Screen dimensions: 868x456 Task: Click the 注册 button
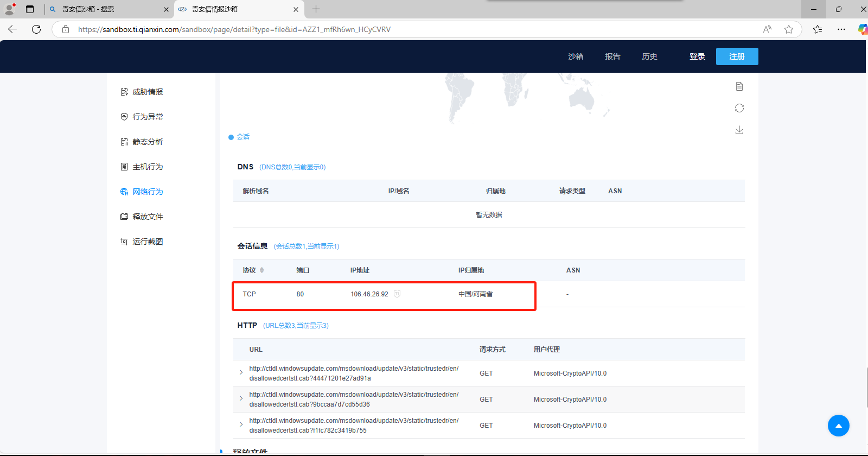(737, 56)
